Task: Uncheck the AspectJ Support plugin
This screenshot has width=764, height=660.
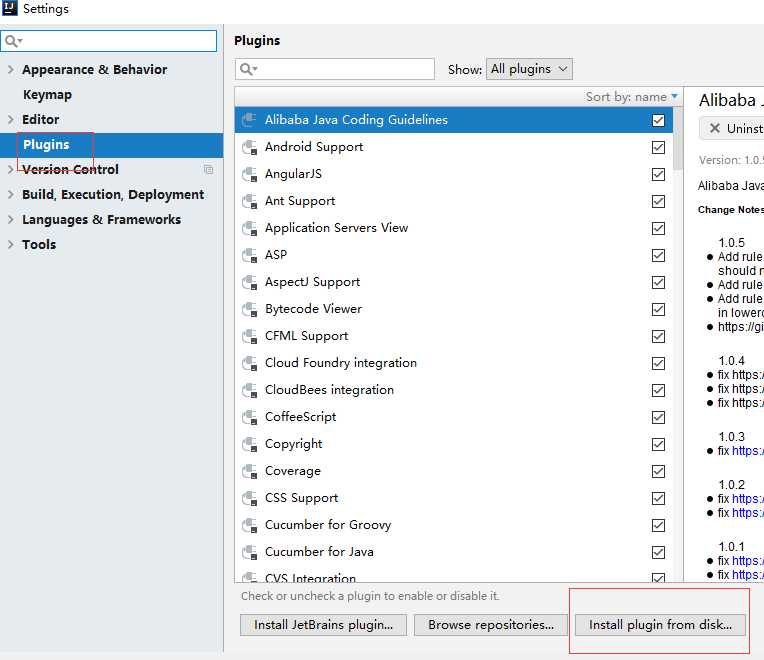Action: (658, 282)
